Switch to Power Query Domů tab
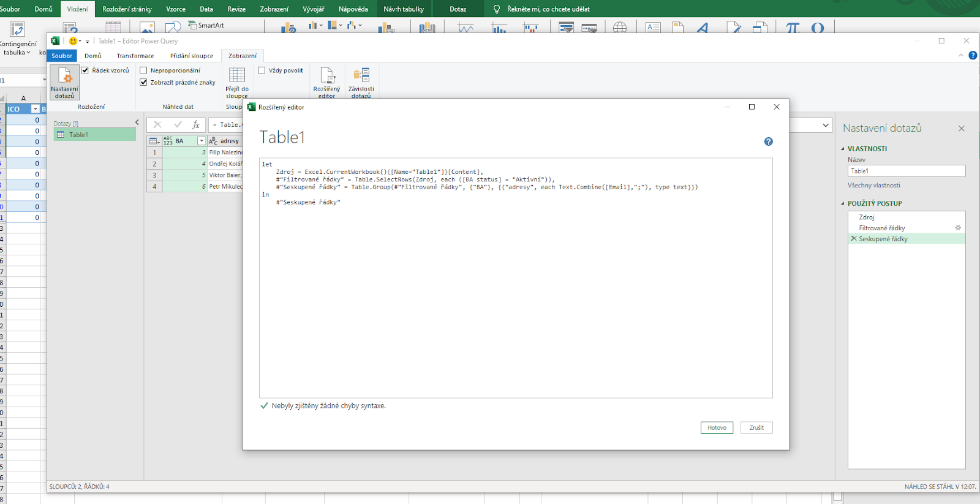 click(x=93, y=56)
